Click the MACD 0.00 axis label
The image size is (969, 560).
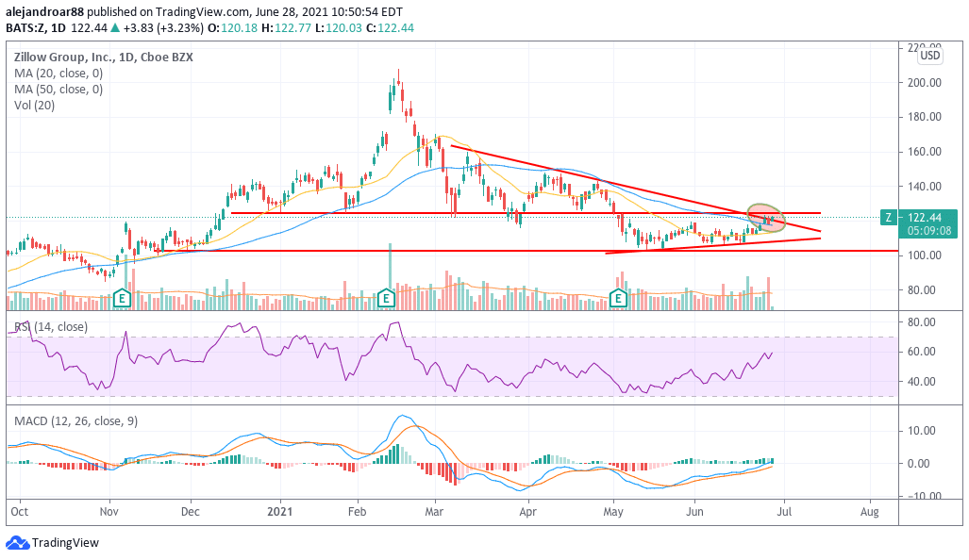click(x=919, y=464)
